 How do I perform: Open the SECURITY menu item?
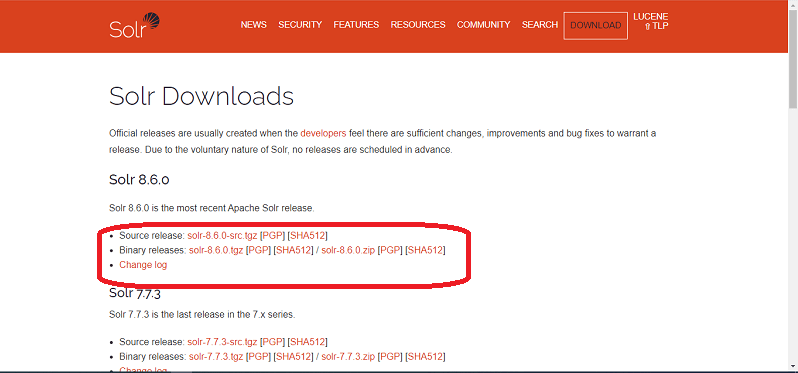coord(300,24)
